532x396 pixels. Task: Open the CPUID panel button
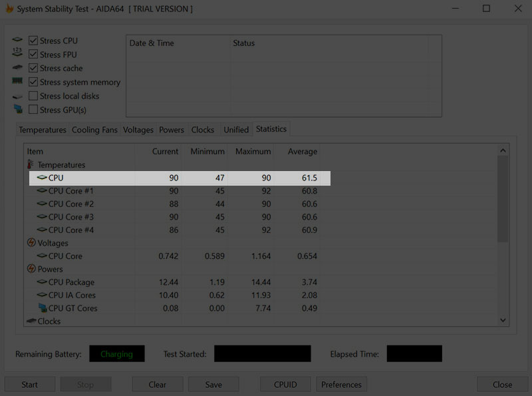285,385
